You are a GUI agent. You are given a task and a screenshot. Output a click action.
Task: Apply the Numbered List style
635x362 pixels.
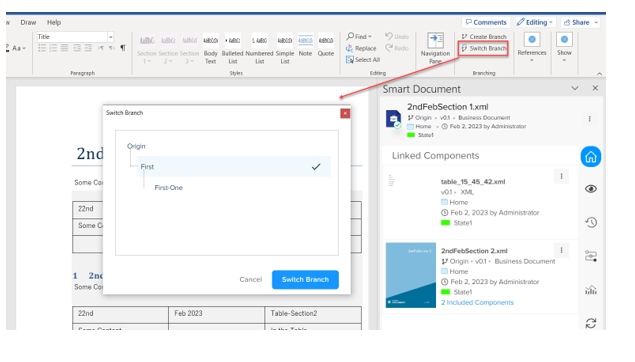pos(259,49)
